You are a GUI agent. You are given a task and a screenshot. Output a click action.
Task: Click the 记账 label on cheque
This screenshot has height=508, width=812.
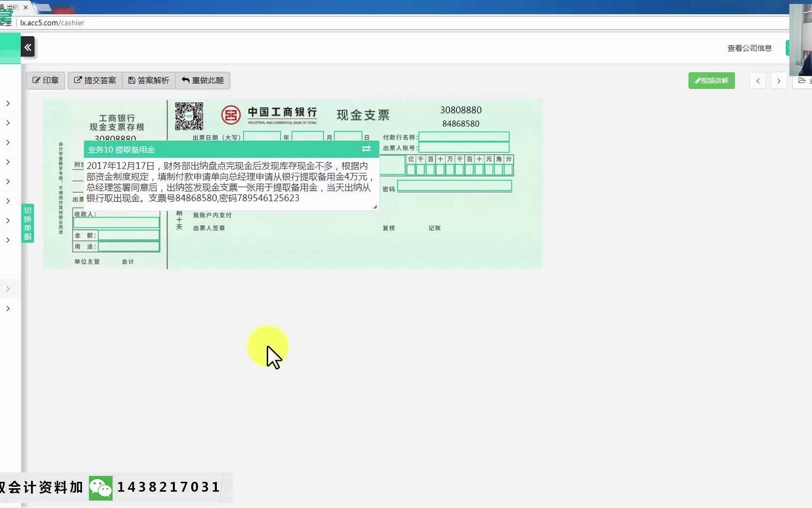pos(435,228)
